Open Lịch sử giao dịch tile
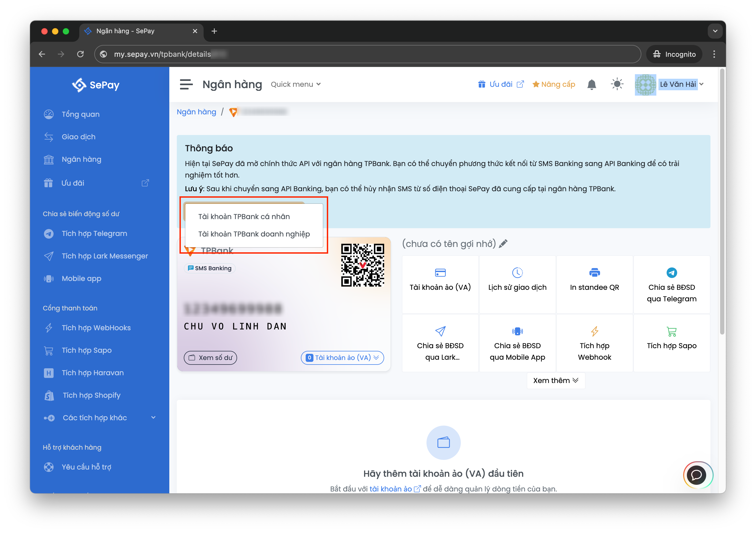This screenshot has width=756, height=533. pos(517,284)
